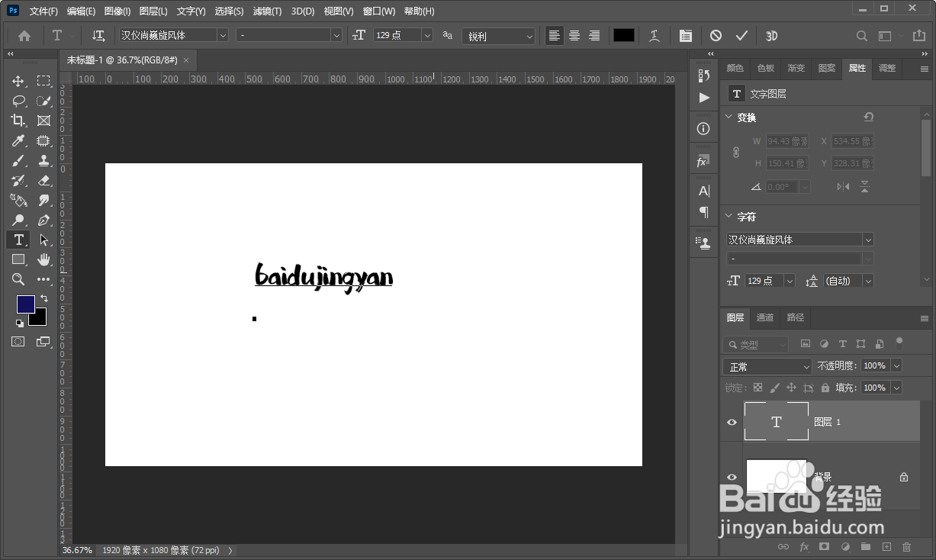Image resolution: width=936 pixels, height=560 pixels.
Task: Right align text
Action: pyautogui.click(x=594, y=36)
